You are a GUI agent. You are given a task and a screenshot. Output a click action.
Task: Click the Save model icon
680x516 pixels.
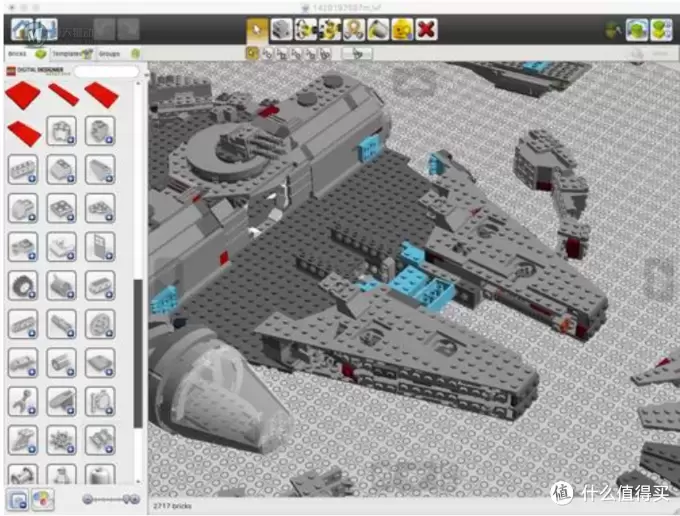46,29
